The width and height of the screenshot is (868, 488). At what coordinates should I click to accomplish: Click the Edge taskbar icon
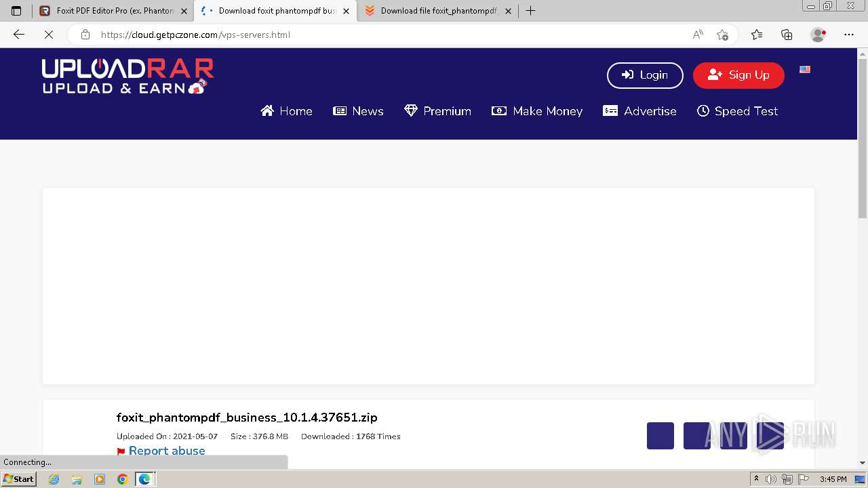144,479
